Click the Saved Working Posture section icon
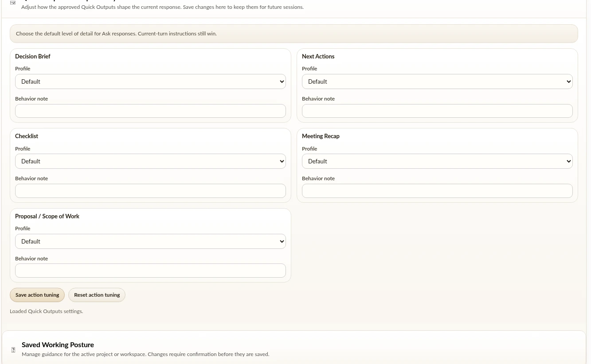 click(x=13, y=350)
